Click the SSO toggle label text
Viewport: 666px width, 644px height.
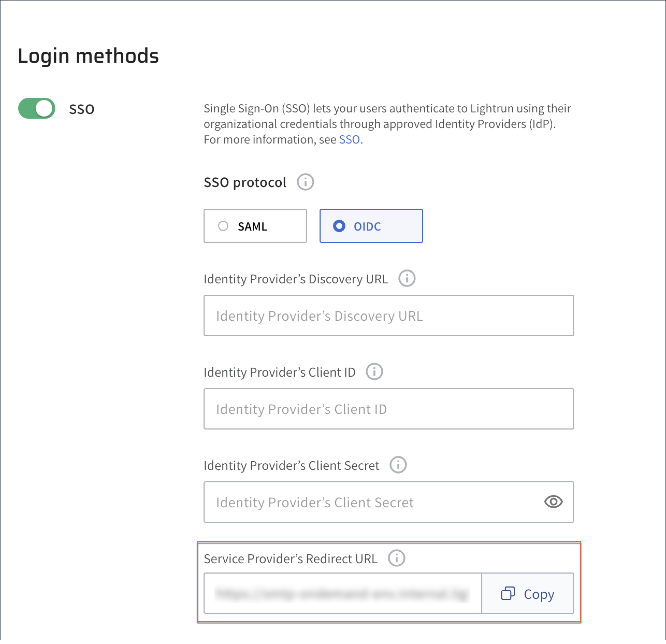[82, 110]
